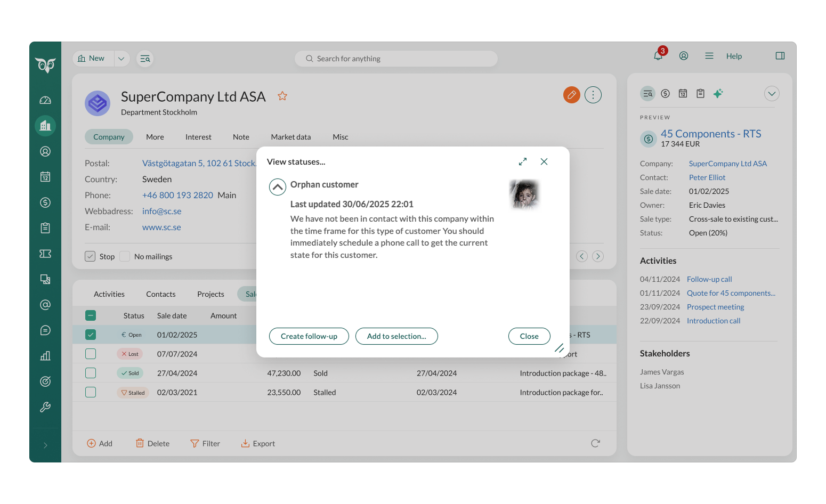Image resolution: width=826 pixels, height=504 pixels.
Task: Open the Diary calendar in sidebar
Action: [45, 177]
